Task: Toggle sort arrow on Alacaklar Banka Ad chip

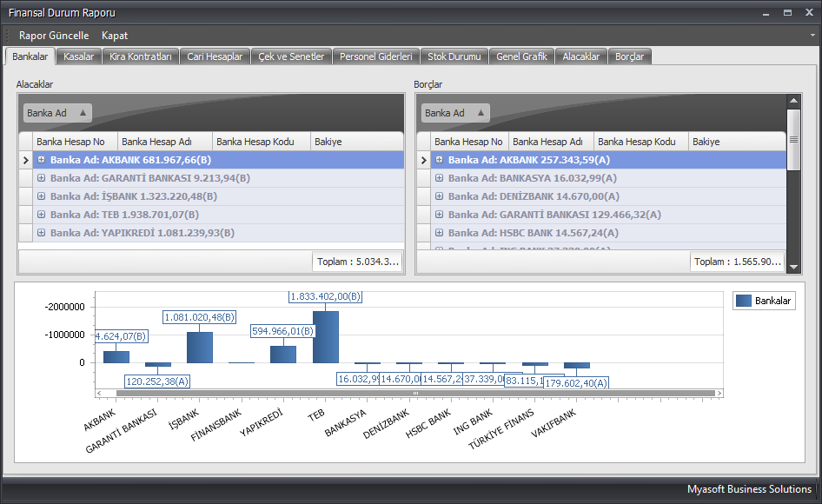Action: click(83, 112)
